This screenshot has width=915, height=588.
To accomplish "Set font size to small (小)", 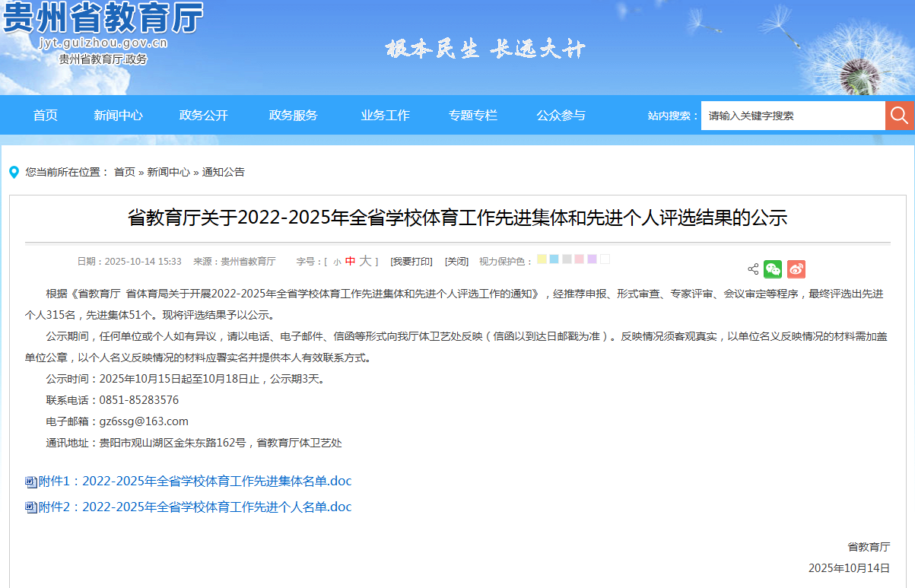I will click(337, 262).
